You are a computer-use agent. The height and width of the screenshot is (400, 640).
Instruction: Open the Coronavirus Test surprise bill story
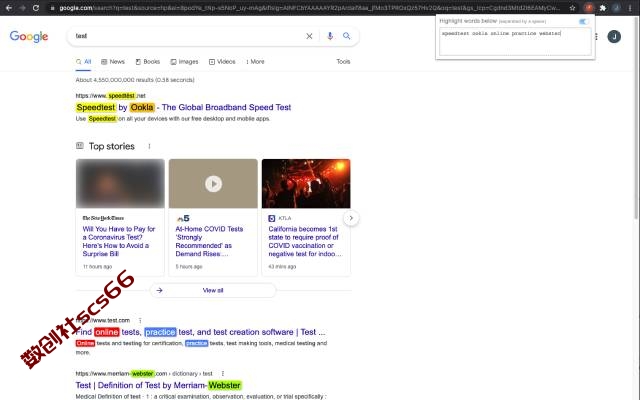[119, 241]
